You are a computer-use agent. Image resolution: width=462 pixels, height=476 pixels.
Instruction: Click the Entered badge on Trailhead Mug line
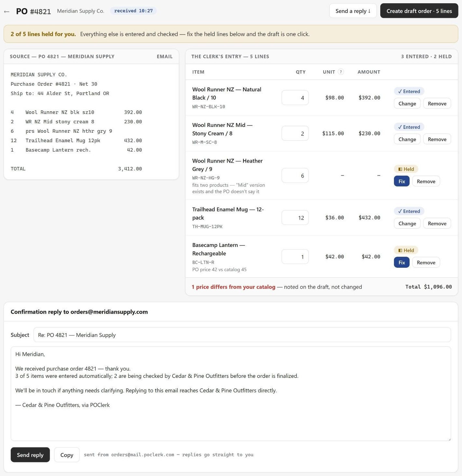pyautogui.click(x=409, y=211)
